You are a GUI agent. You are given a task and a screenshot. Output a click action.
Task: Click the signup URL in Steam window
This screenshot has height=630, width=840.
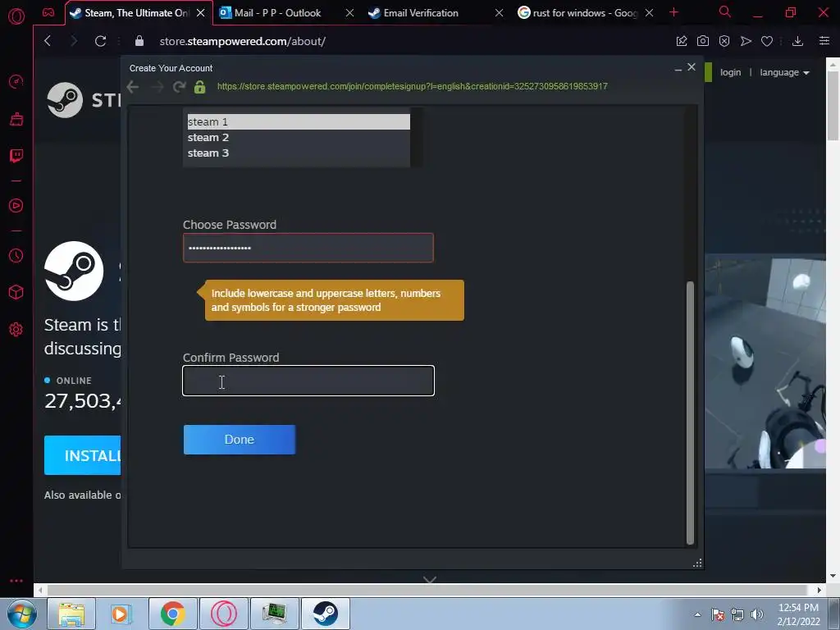412,86
